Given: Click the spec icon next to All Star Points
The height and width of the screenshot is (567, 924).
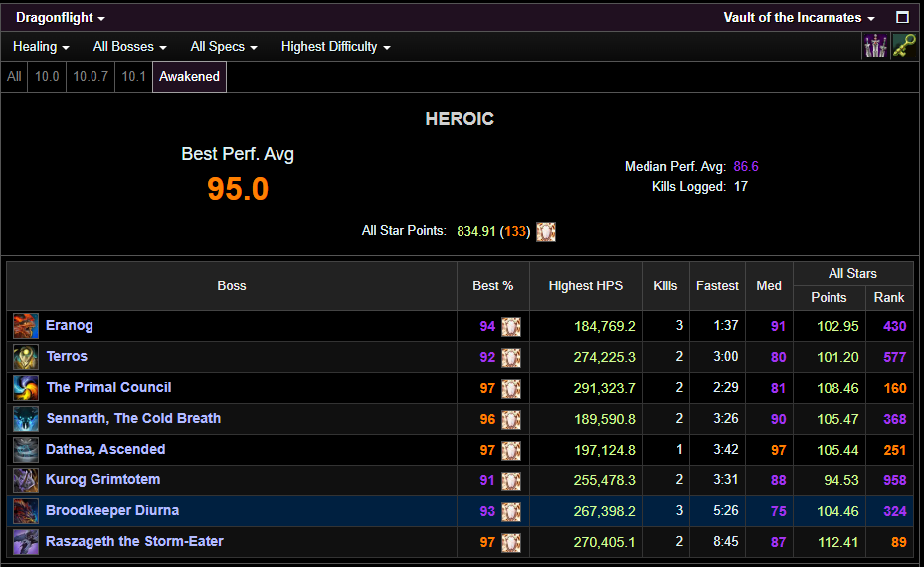Looking at the screenshot, I should tap(546, 232).
